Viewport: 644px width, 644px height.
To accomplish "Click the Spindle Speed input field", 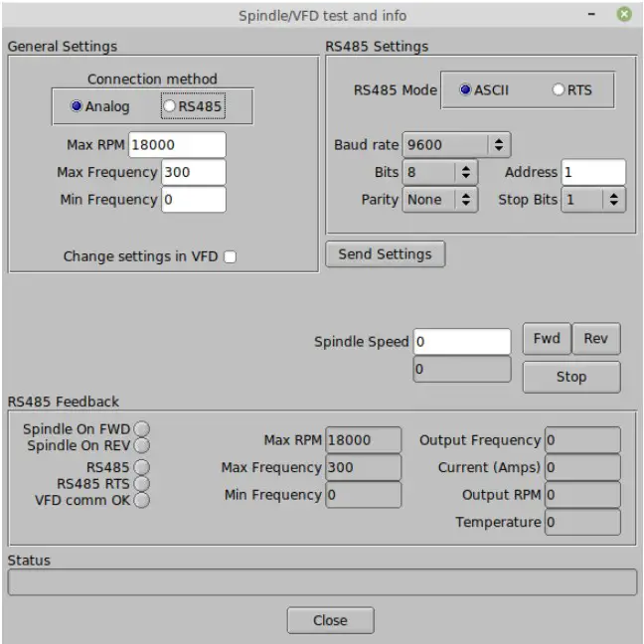I will click(x=462, y=342).
